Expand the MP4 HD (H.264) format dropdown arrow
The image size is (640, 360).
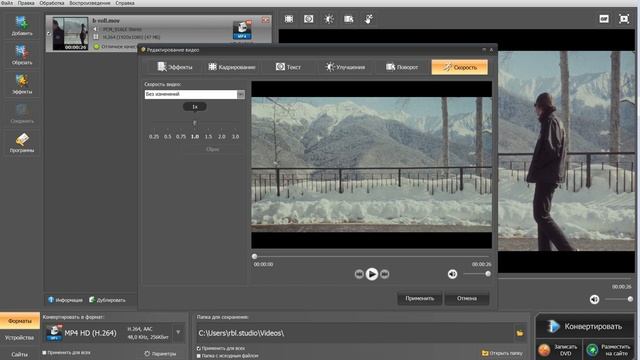tap(178, 332)
